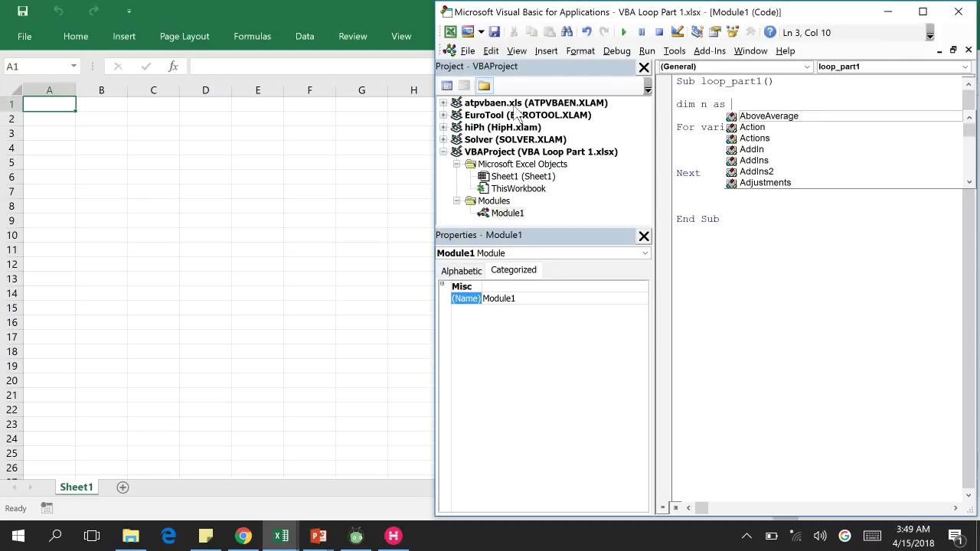Save the VBA project with the toolbar icon
This screenshot has height=551, width=980.
pos(495,32)
